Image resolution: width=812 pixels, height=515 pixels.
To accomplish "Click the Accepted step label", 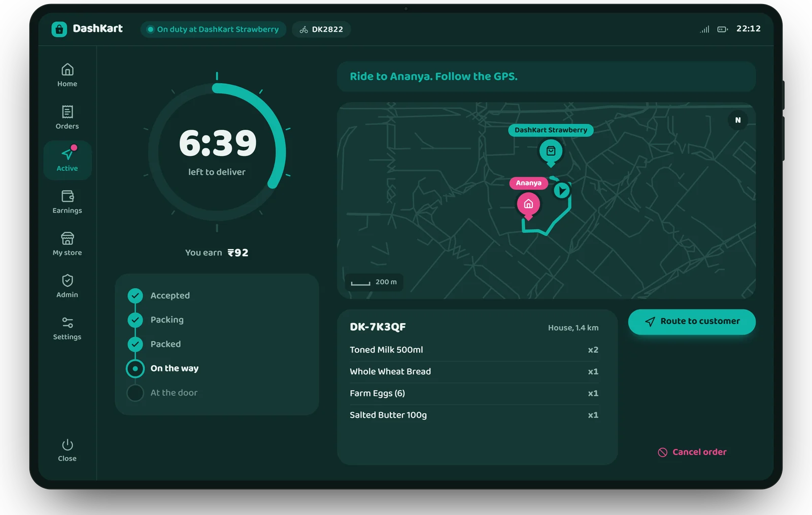I will [170, 296].
